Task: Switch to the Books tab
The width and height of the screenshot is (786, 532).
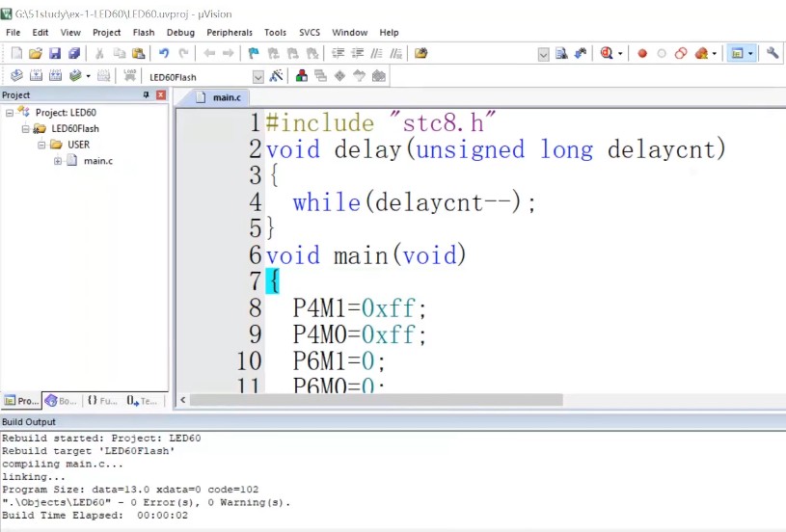Action: (61, 401)
